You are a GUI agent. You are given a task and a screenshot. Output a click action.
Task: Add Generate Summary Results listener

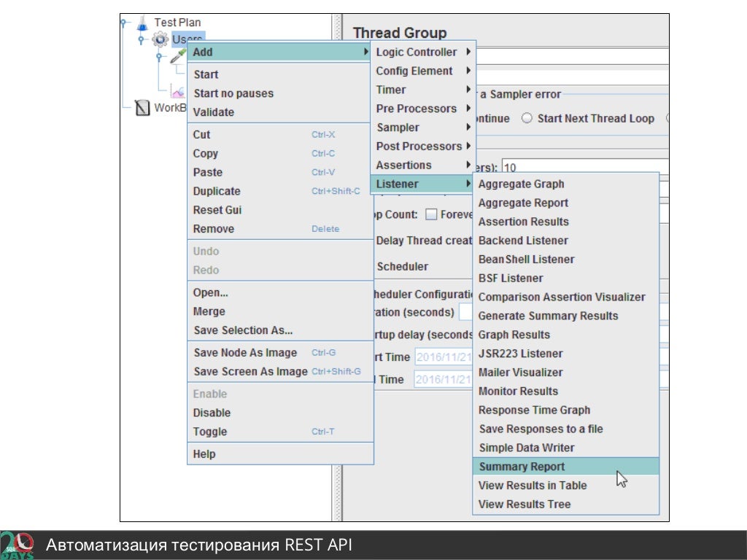pos(566,316)
